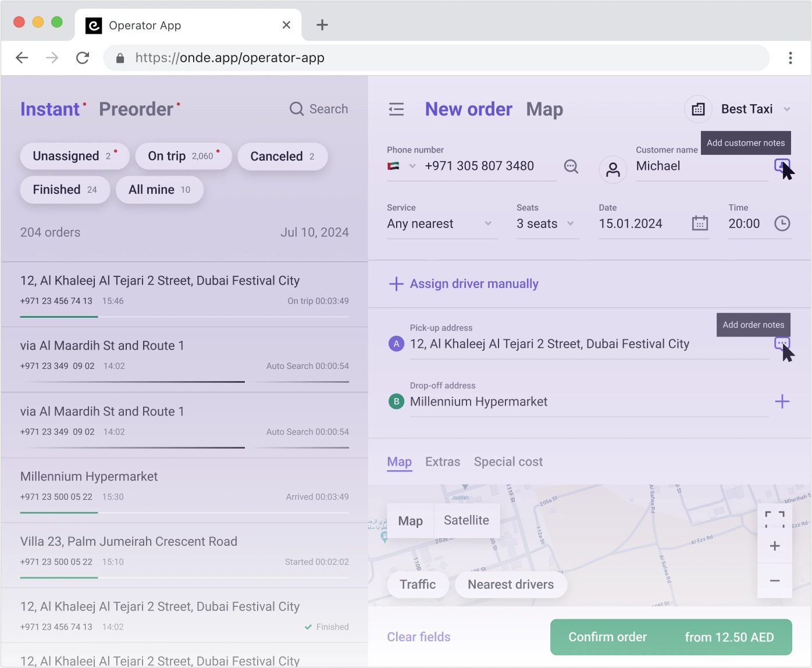Click the Clear fields link
812x668 pixels.
[x=419, y=637]
